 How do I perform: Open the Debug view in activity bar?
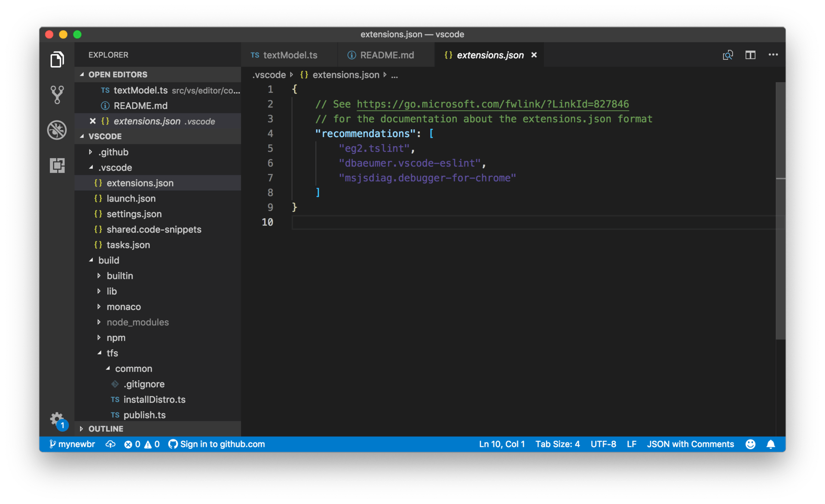click(x=57, y=130)
